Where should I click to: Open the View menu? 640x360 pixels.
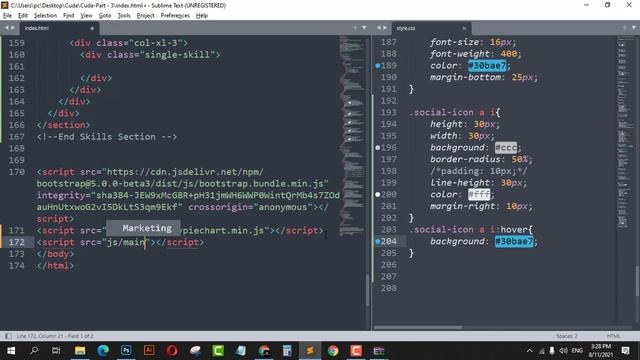point(87,16)
